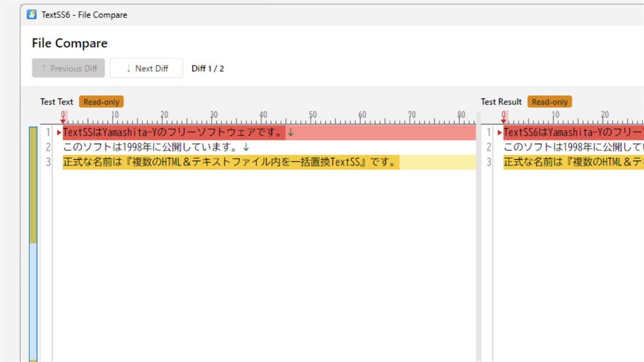
Task: Click the disabled Previous Diff button
Action: 69,68
